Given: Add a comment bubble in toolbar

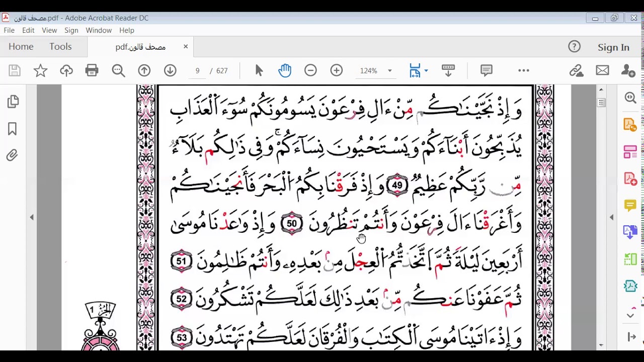Looking at the screenshot, I should (486, 71).
